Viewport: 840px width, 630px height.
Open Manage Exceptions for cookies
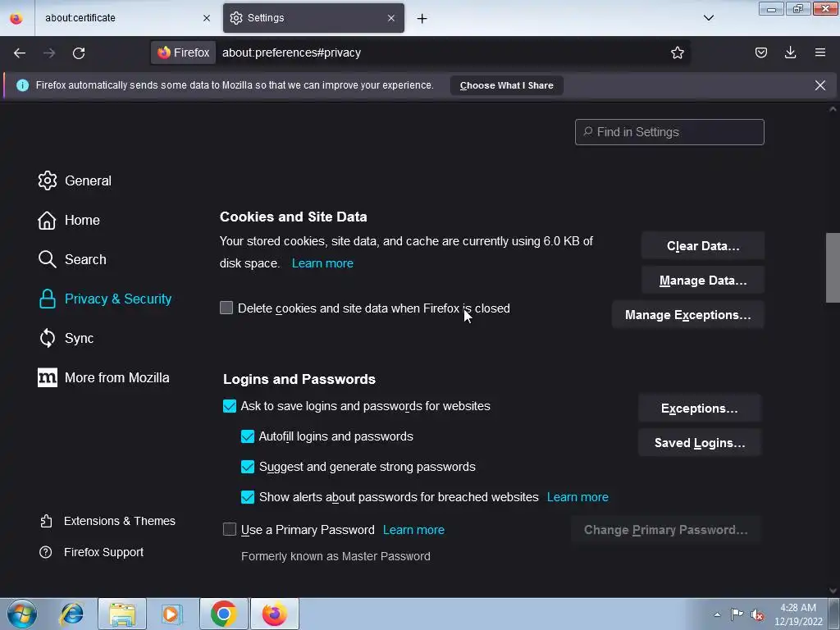pos(688,314)
